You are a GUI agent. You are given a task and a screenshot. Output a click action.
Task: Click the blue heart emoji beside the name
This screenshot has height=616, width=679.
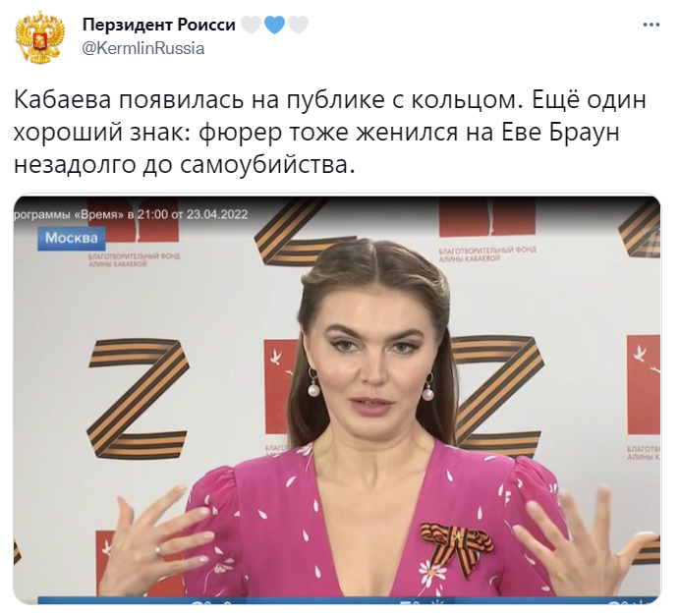click(274, 25)
